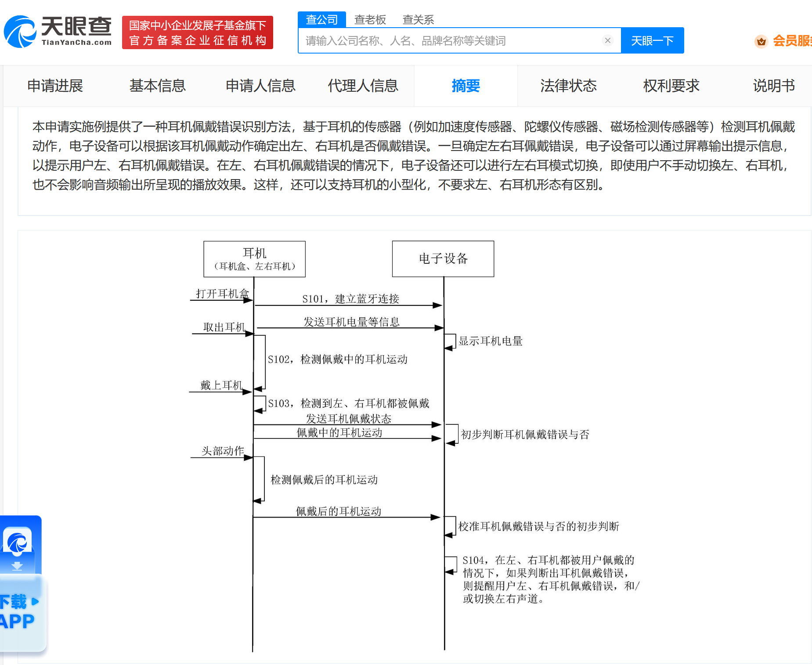Click the patent flowchart diagram image
This screenshot has width=812, height=665.
tap(415, 446)
